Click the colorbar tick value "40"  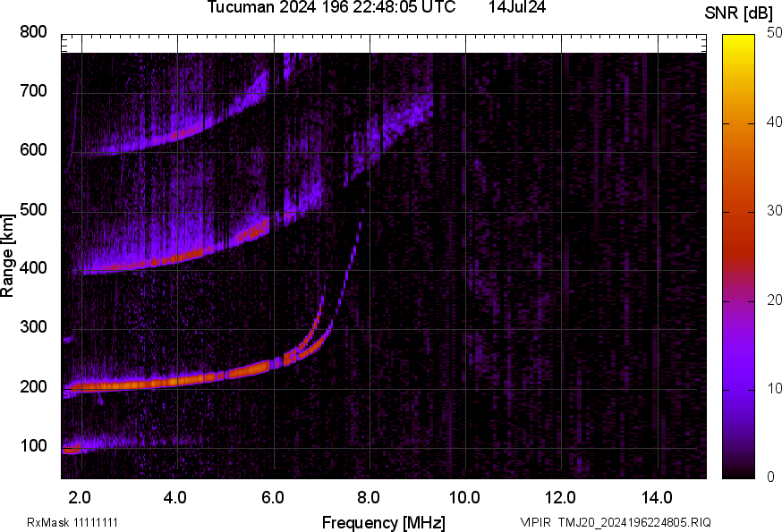[x=775, y=122]
